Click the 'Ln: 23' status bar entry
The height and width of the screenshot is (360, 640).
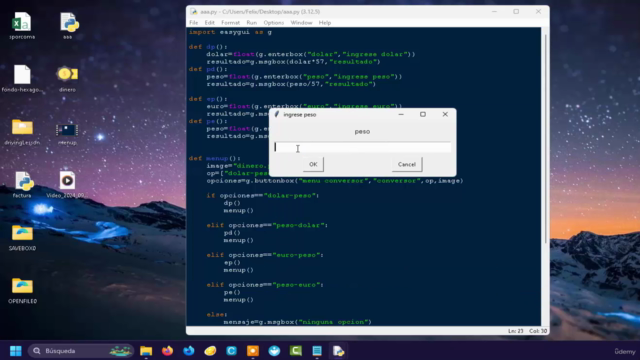[516, 331]
